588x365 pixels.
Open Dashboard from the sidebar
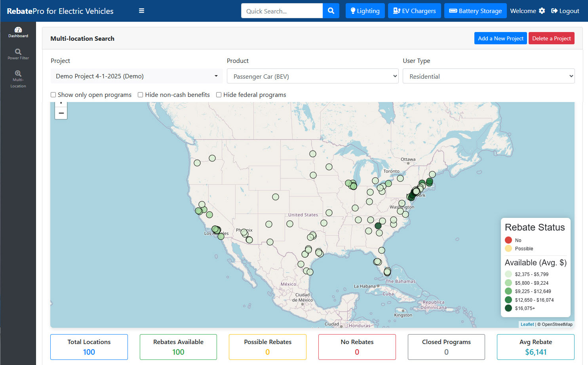[18, 32]
